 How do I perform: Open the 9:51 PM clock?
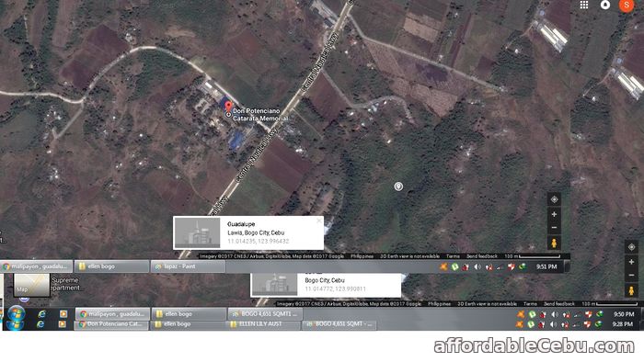point(546,266)
